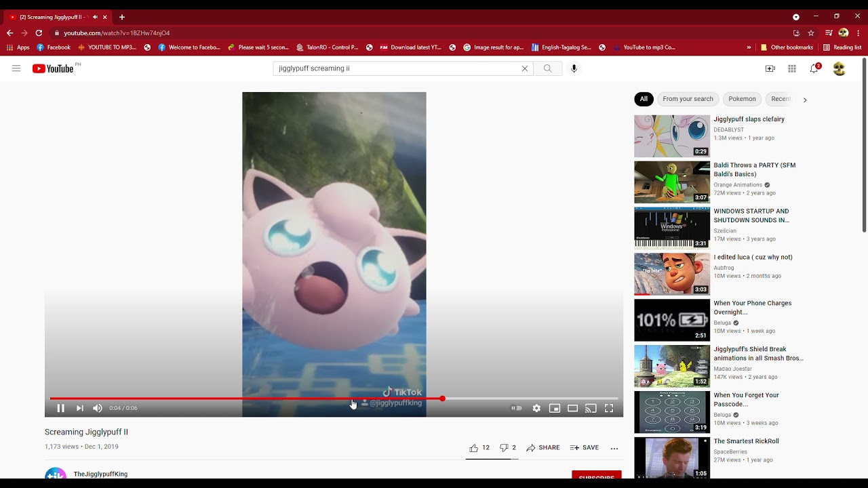The image size is (868, 488).
Task: Click the browser address bar
Action: 420,33
